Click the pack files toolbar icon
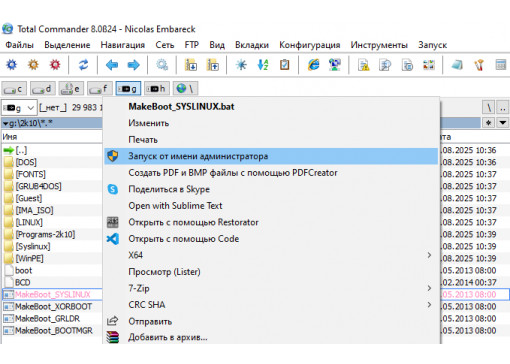Screen dimensions: 510x364 click(x=191, y=65)
